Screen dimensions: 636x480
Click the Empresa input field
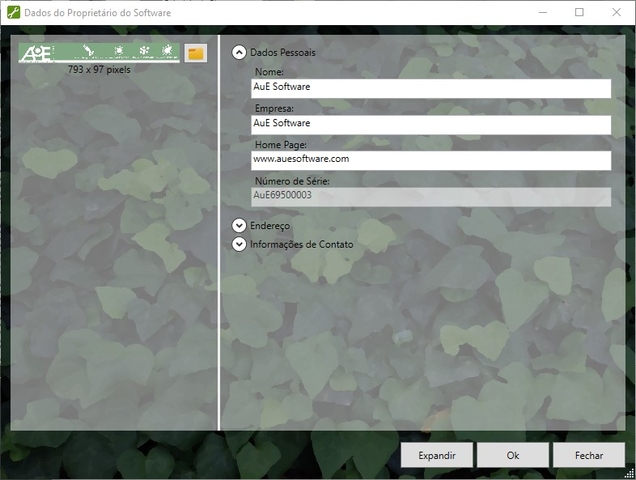pyautogui.click(x=431, y=124)
